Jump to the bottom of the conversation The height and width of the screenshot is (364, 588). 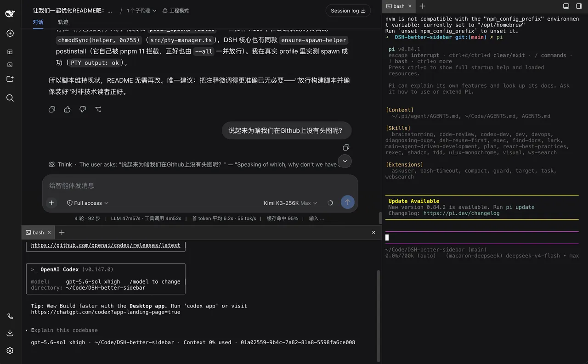tap(345, 161)
